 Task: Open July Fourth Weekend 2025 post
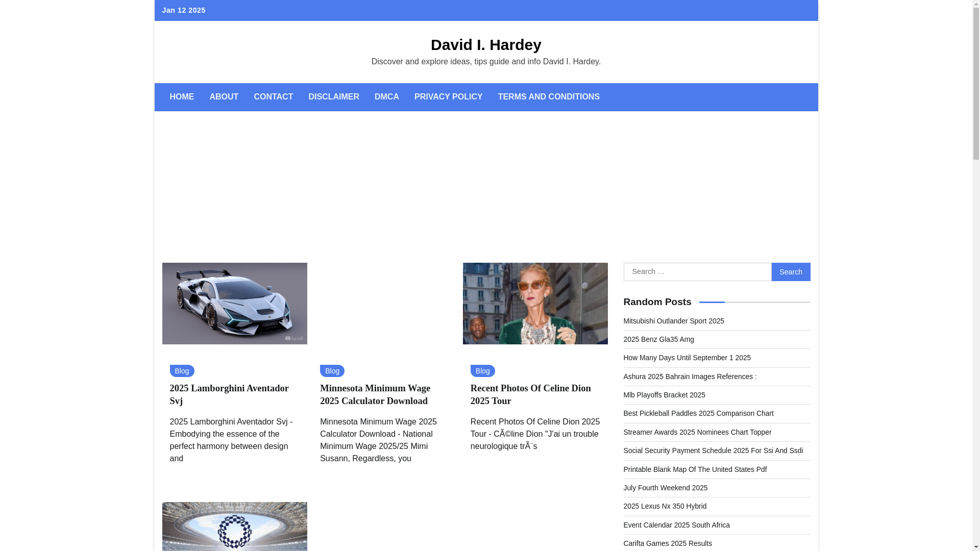pos(666,488)
